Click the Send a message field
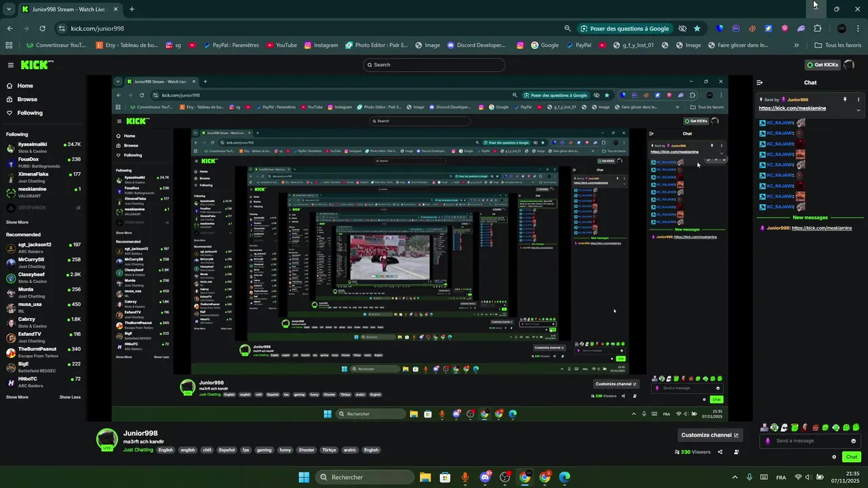This screenshot has height=488, width=868. click(810, 441)
